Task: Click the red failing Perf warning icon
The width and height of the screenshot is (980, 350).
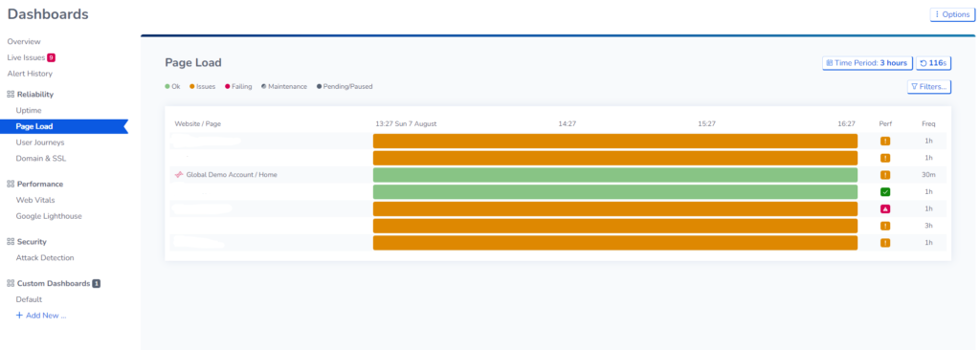Action: click(885, 208)
